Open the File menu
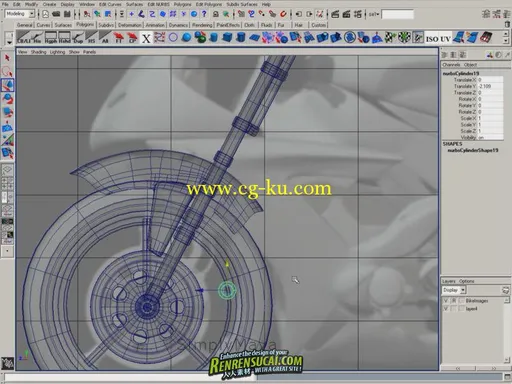Viewport: 512px width, 384px height. point(5,4)
